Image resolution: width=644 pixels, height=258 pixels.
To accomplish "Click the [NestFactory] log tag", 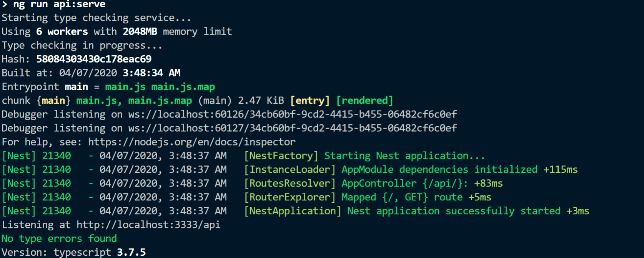I will point(281,156).
